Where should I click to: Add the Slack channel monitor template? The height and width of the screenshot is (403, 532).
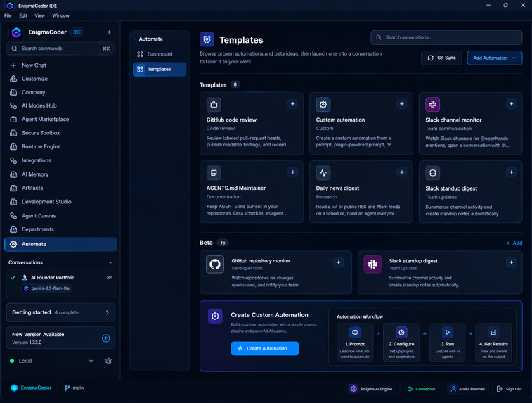pos(511,104)
